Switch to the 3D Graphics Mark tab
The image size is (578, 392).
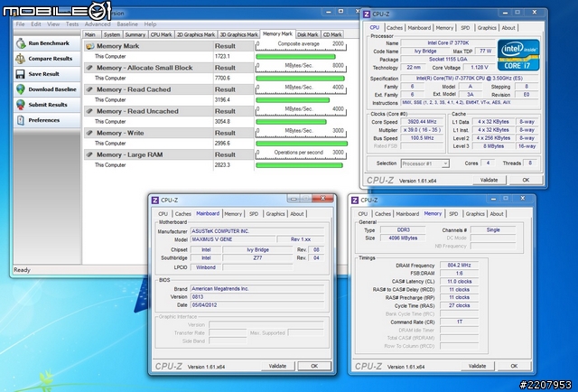[238, 34]
